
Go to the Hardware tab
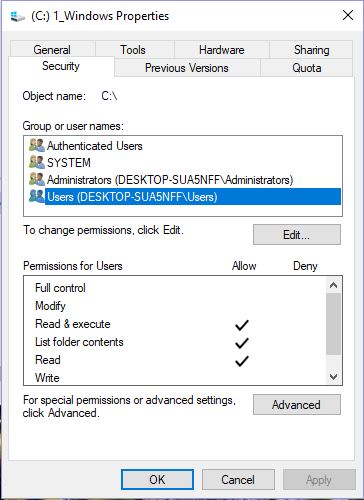(222, 49)
